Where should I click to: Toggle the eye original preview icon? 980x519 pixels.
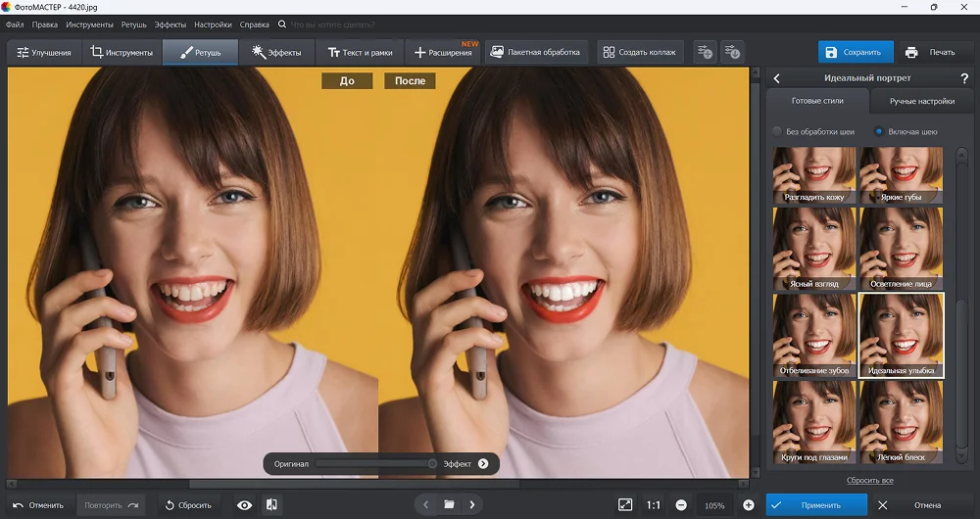coord(244,504)
